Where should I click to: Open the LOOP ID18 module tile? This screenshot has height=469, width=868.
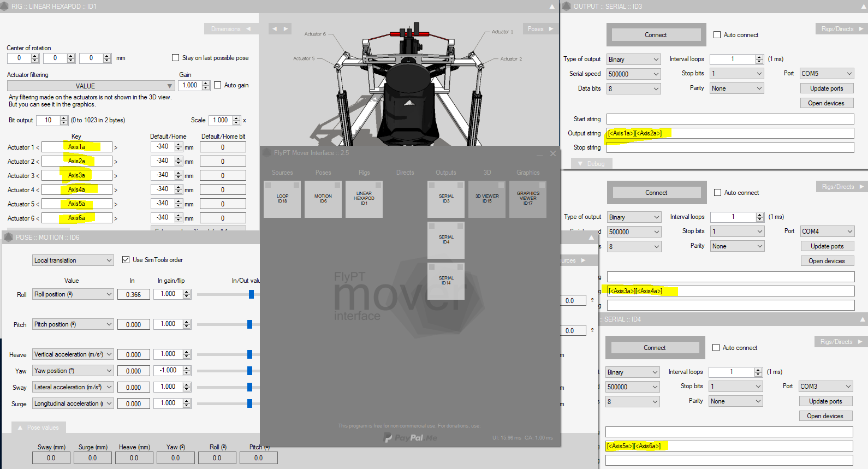click(282, 199)
